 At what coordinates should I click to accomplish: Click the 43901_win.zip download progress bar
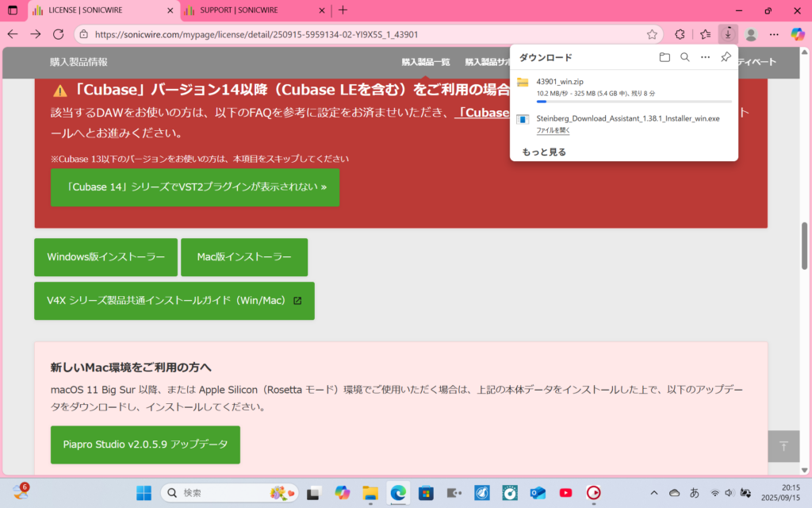pos(634,102)
